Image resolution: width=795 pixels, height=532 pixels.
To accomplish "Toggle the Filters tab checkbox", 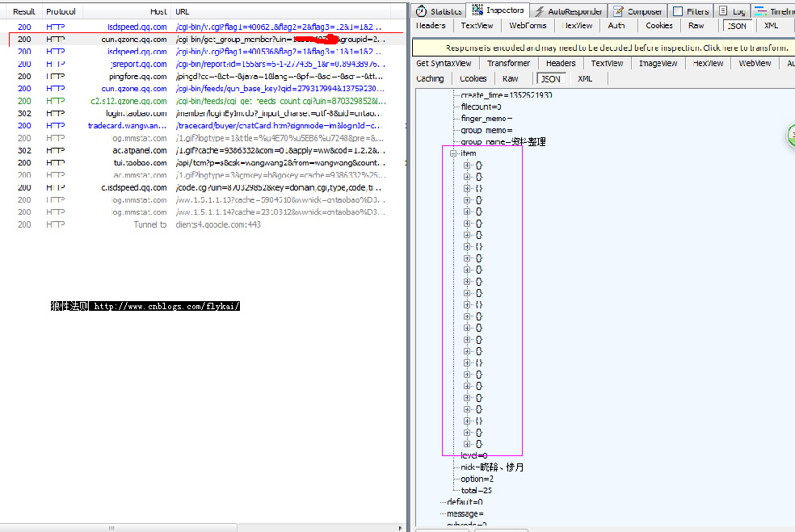I will [x=678, y=11].
